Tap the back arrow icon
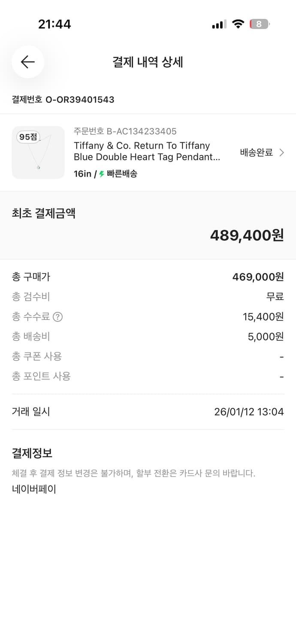The image size is (296, 644). (27, 62)
